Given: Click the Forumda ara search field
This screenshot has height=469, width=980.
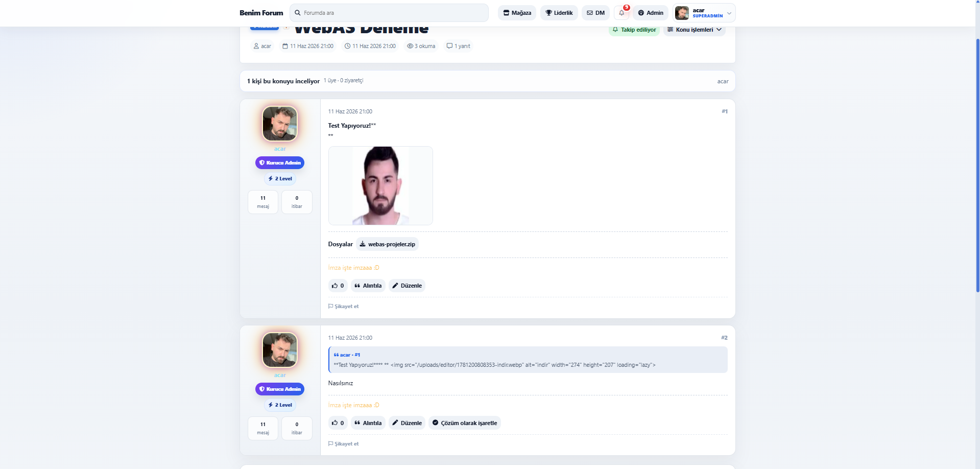Looking at the screenshot, I should (x=389, y=13).
